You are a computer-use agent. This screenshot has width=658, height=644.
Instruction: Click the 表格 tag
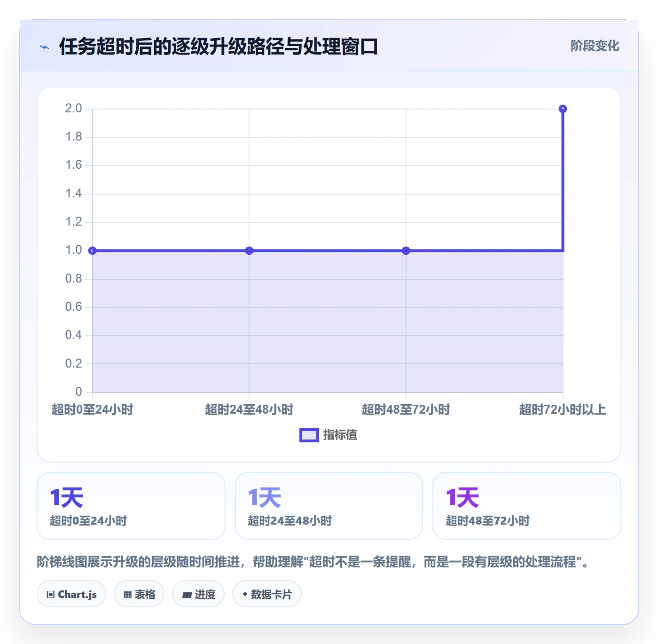point(139,594)
